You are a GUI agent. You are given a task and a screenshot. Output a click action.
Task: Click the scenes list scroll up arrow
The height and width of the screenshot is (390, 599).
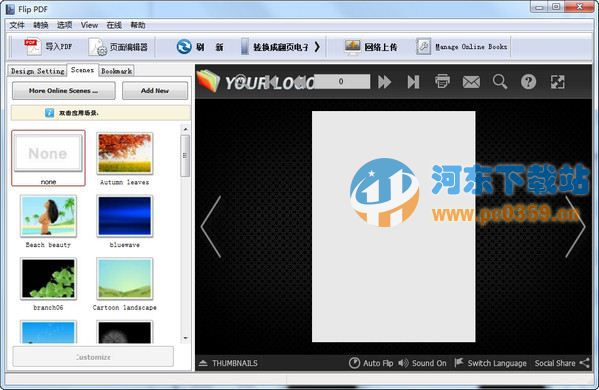click(185, 129)
